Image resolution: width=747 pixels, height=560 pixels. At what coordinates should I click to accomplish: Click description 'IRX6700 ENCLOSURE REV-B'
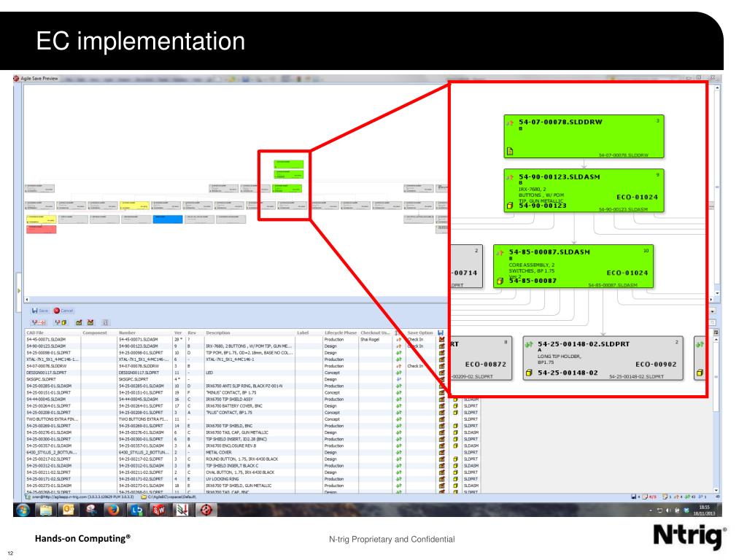click(x=231, y=446)
